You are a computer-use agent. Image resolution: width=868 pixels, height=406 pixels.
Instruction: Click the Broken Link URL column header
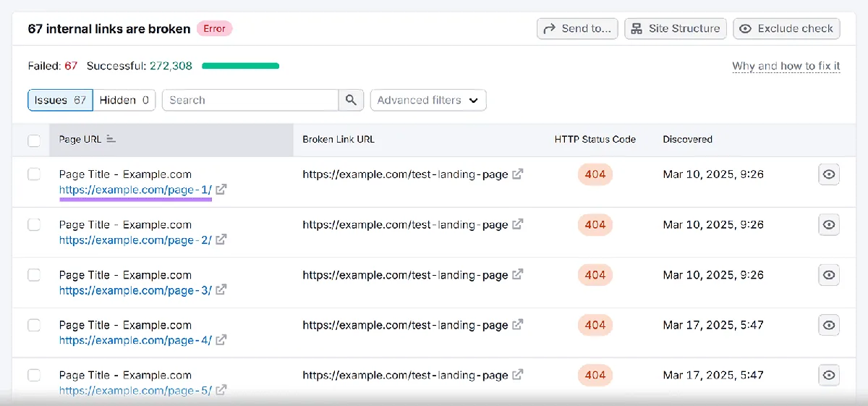coord(339,139)
